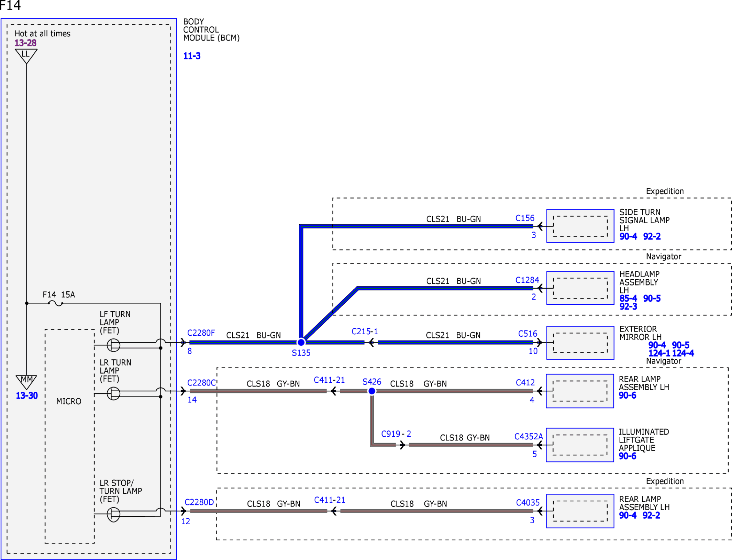
Task: Select the CLS18 GY-BN wire to C4352A
Action: pos(471,445)
